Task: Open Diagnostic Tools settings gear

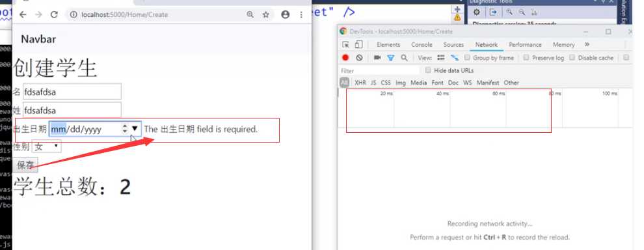Action: coord(476,12)
